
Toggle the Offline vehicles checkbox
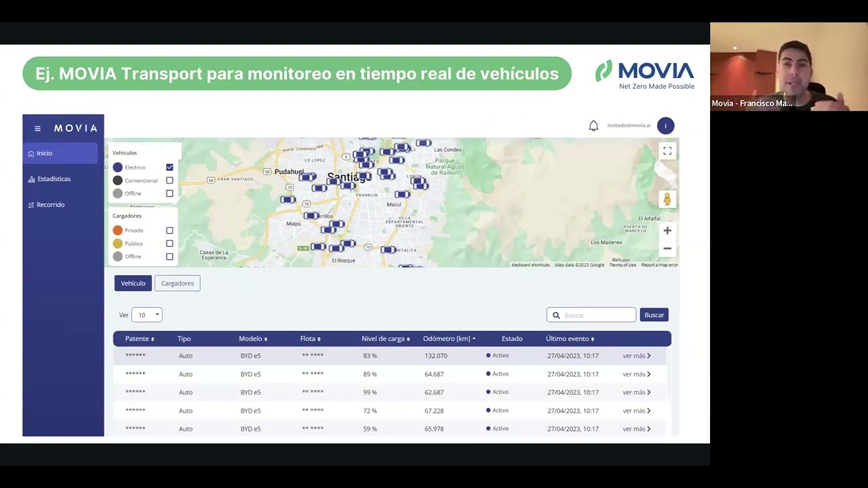[170, 193]
